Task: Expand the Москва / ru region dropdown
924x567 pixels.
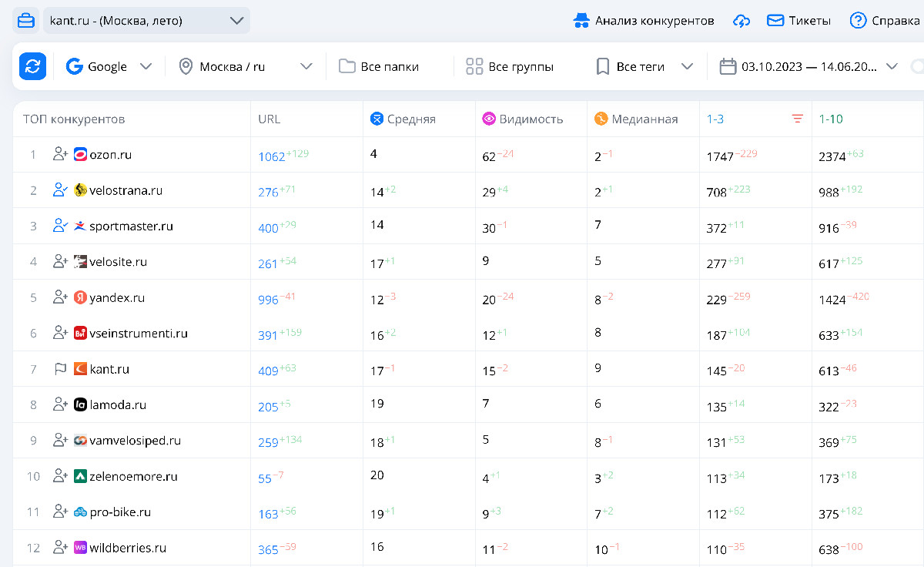Action: [246, 66]
